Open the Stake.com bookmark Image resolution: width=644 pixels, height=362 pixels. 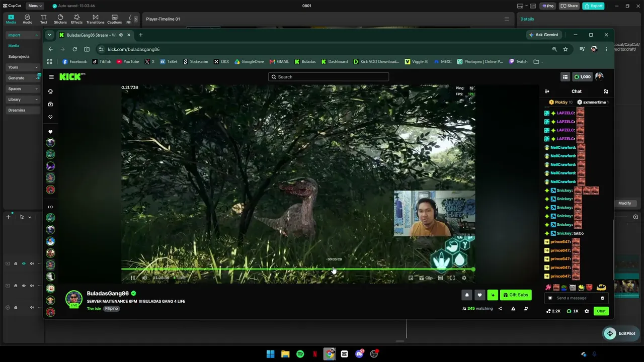196,62
